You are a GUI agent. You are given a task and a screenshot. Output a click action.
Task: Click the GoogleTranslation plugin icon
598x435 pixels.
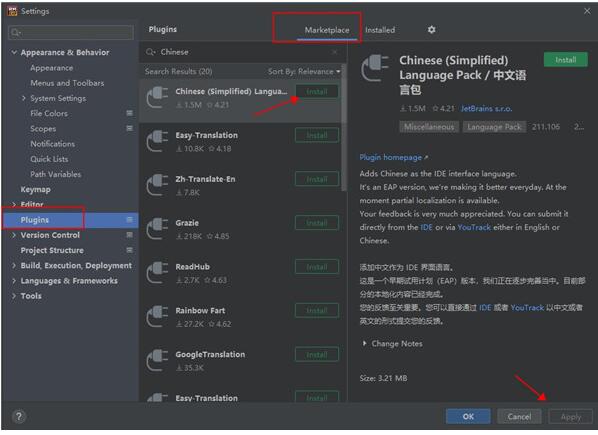tap(157, 361)
